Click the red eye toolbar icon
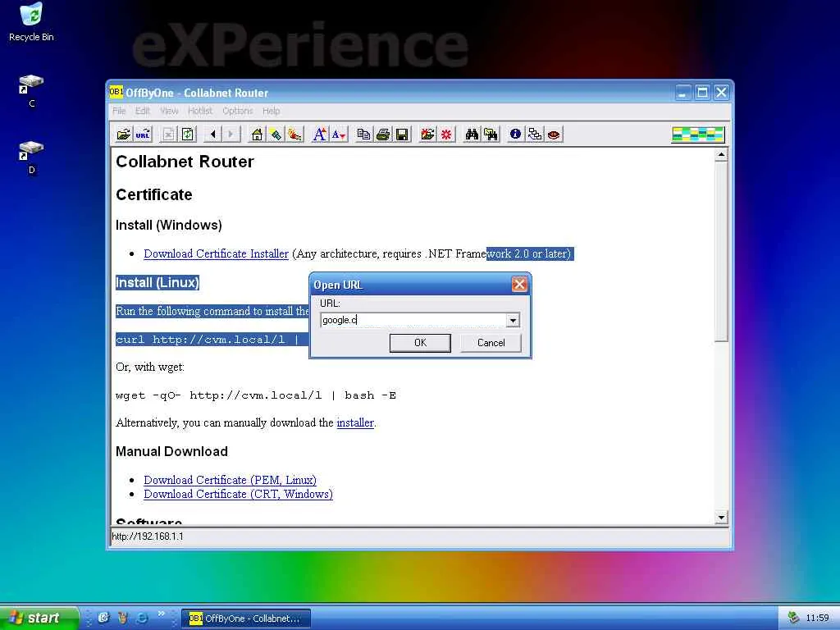 (x=554, y=134)
